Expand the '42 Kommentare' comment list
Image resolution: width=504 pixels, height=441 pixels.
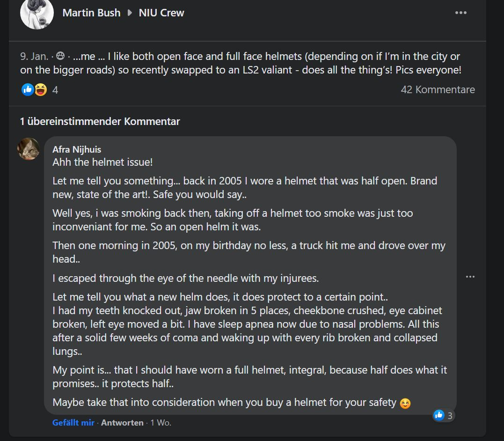[x=438, y=89]
